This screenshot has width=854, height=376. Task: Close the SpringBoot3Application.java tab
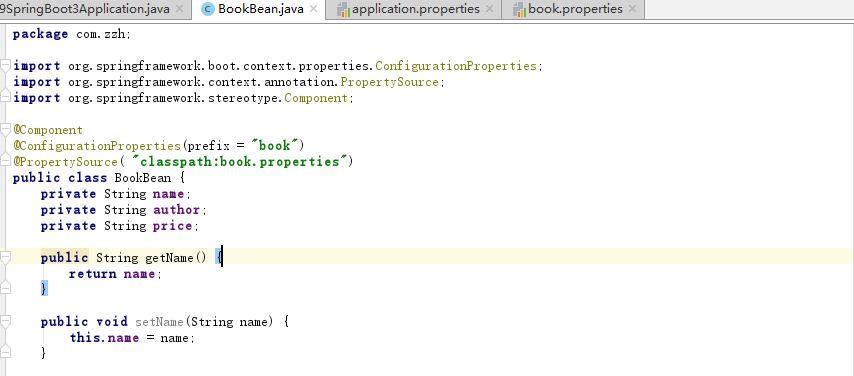click(x=179, y=9)
